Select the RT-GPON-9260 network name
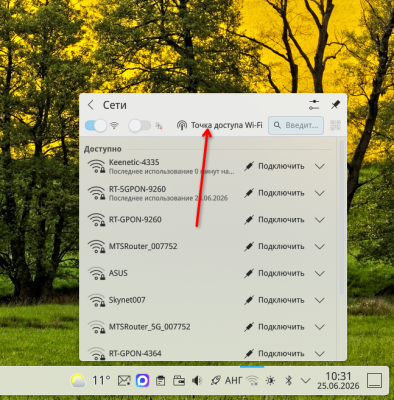The image size is (394, 400). click(135, 220)
